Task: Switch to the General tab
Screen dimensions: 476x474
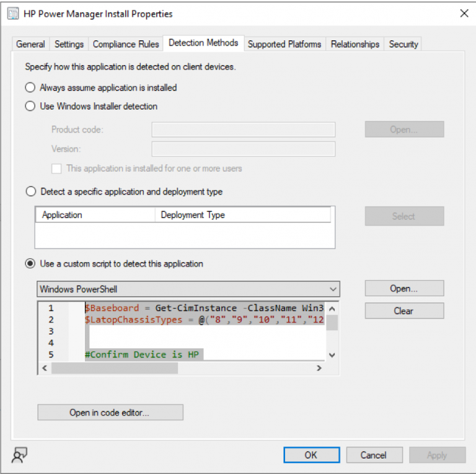Action: pyautogui.click(x=30, y=44)
